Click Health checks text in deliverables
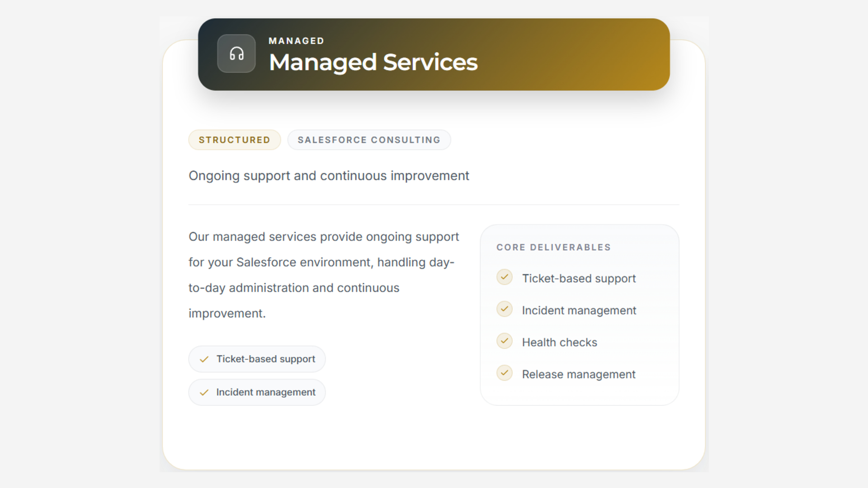Image resolution: width=868 pixels, height=488 pixels. coord(559,343)
